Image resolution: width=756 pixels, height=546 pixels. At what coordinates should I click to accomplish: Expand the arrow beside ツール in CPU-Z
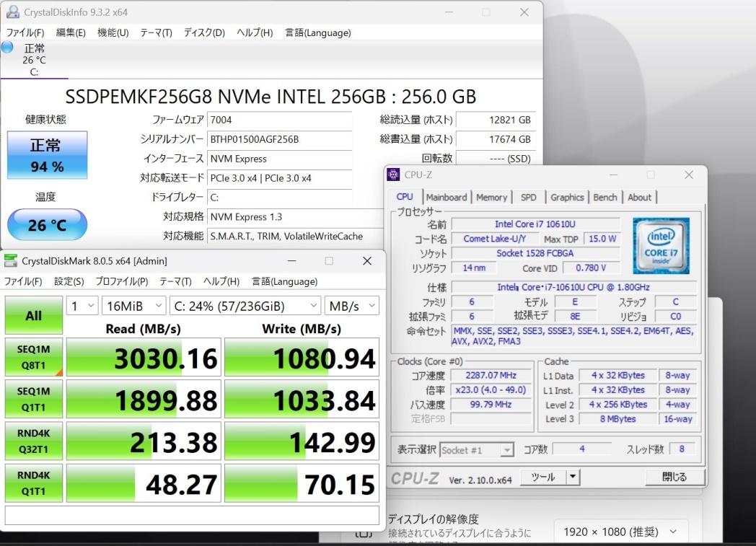point(573,477)
